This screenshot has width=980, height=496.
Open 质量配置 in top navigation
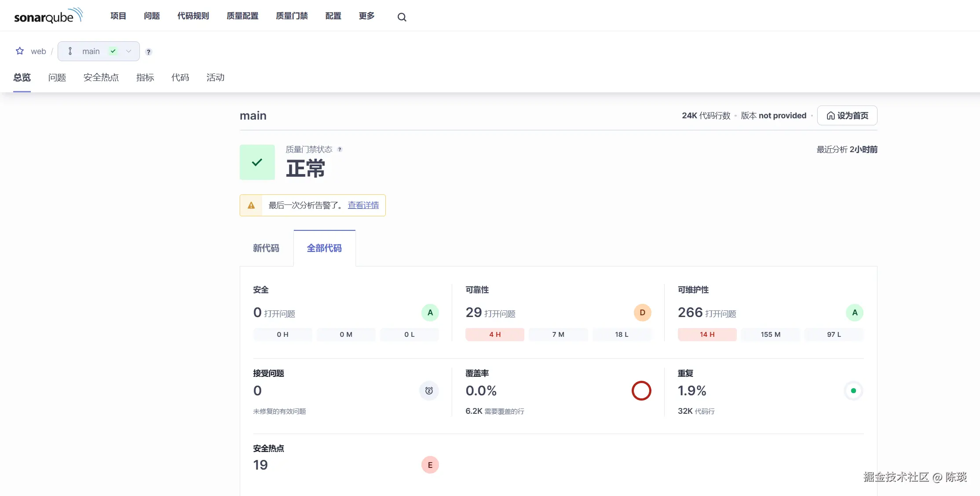tap(242, 16)
